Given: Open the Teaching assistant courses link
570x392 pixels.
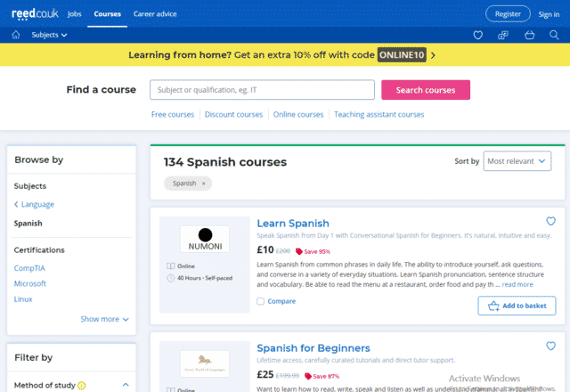Looking at the screenshot, I should (379, 115).
